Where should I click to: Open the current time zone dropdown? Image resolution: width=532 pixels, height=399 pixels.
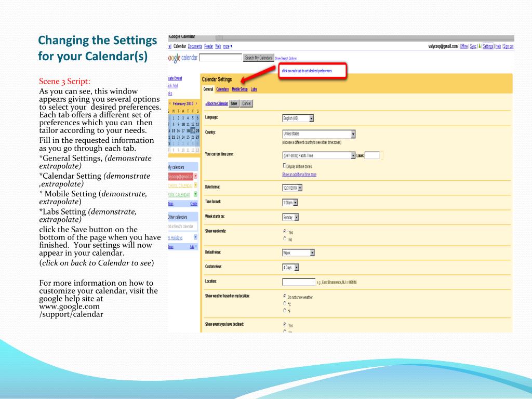tap(319, 155)
